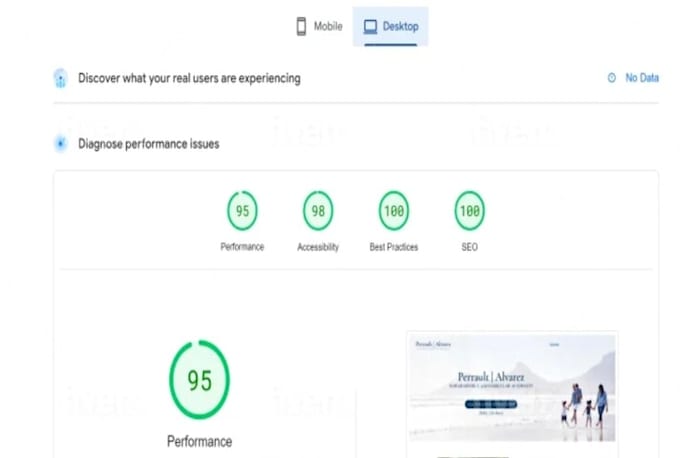The height and width of the screenshot is (458, 680).
Task: Jump to the Accessibility score gauge 98
Action: [318, 211]
